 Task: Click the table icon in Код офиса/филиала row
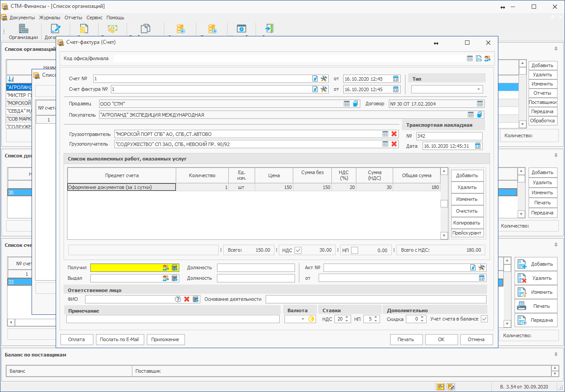point(470,58)
